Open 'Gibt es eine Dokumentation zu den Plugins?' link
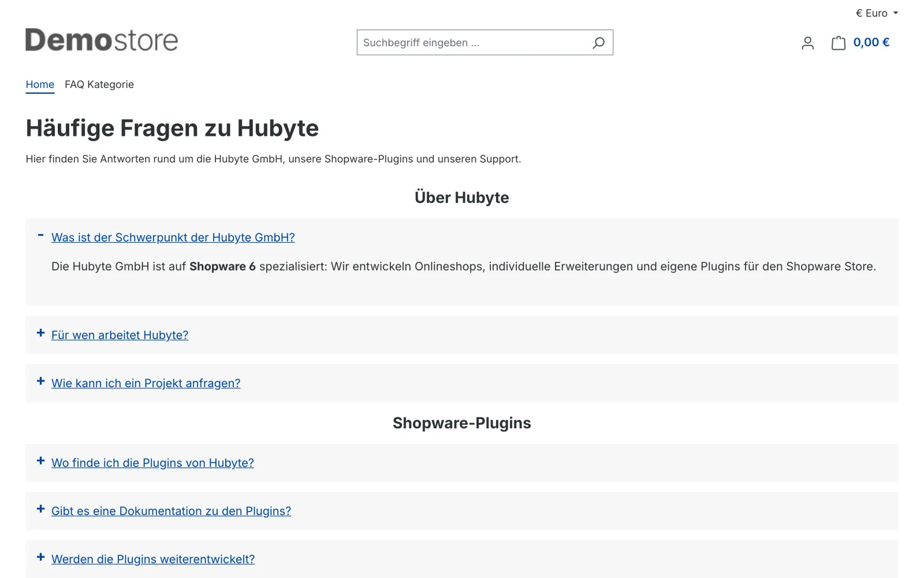Viewport: 924px width, 578px height. tap(171, 511)
